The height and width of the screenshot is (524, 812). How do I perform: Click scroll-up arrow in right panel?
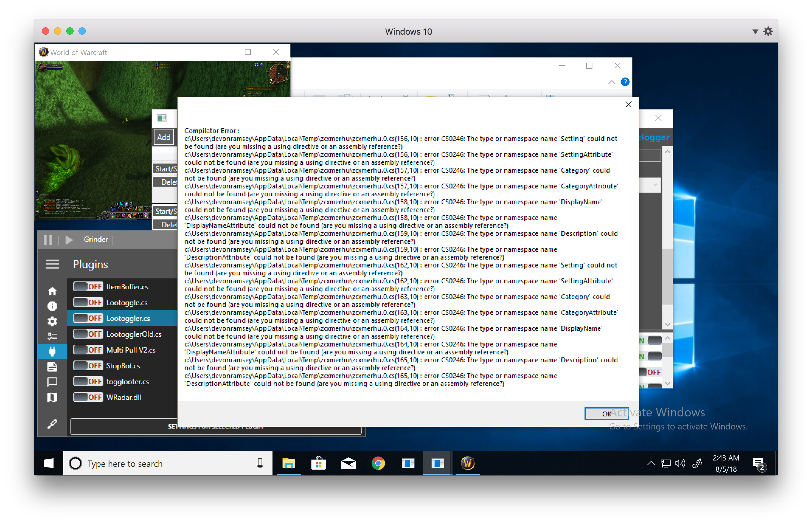[x=667, y=152]
